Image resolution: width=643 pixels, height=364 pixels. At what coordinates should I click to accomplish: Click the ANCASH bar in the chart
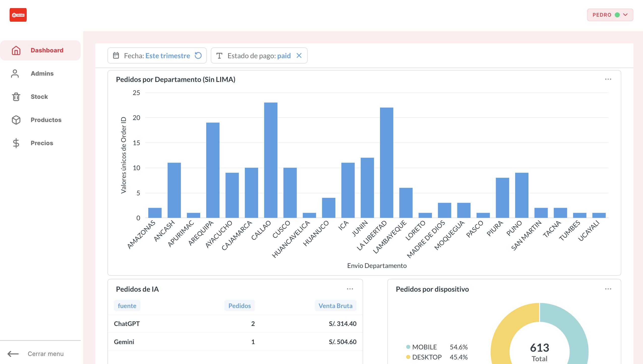[174, 190]
